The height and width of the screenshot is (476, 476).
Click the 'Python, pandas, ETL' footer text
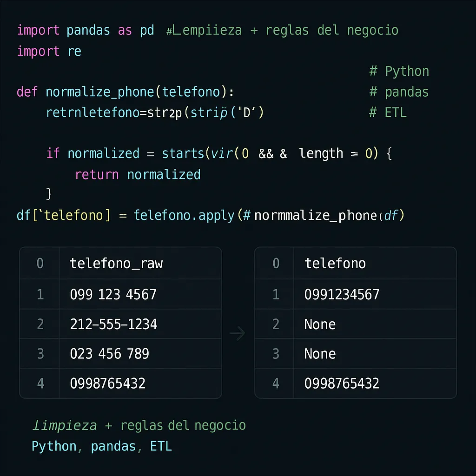click(x=102, y=446)
